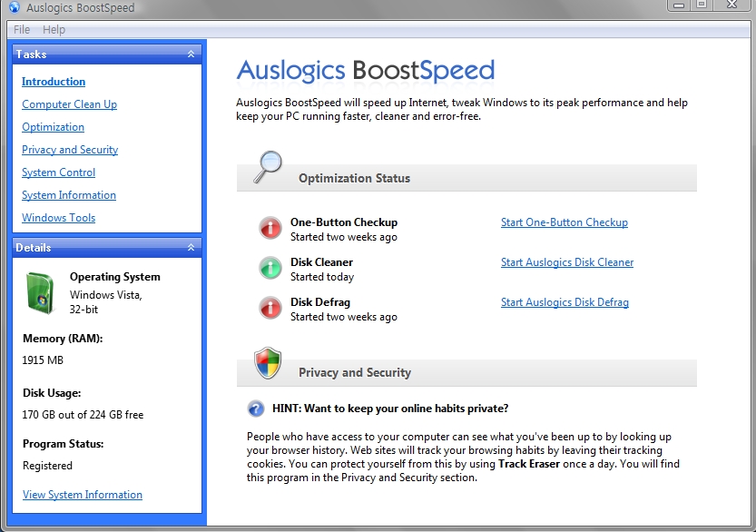Click '170 GB out of 224 GB free'
The height and width of the screenshot is (532, 756).
[x=83, y=415]
